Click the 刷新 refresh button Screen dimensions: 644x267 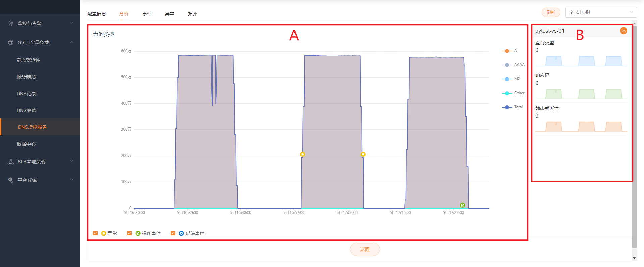pyautogui.click(x=551, y=12)
